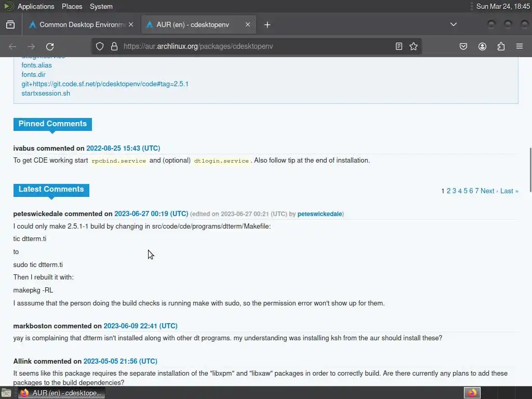
Task: Open the extensions puzzle icon
Action: [x=501, y=46]
